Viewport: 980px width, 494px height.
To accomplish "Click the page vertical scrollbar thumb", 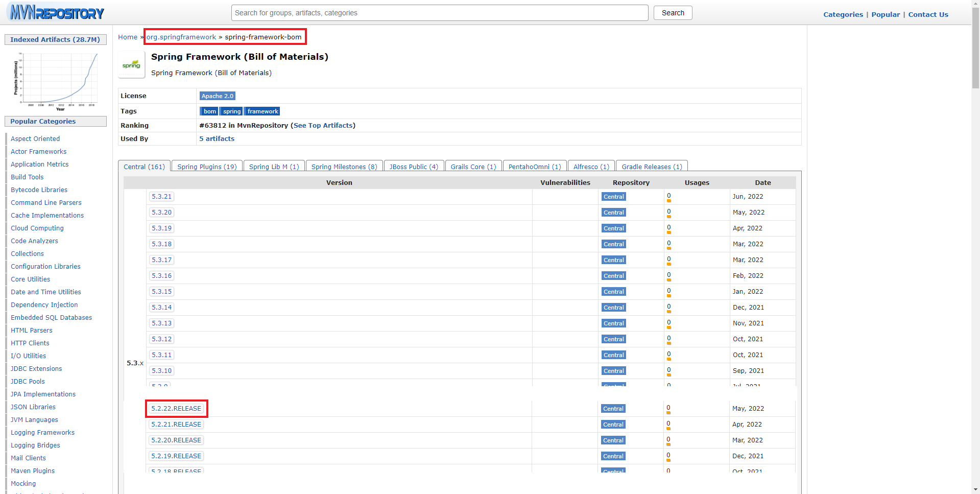I will 975,49.
